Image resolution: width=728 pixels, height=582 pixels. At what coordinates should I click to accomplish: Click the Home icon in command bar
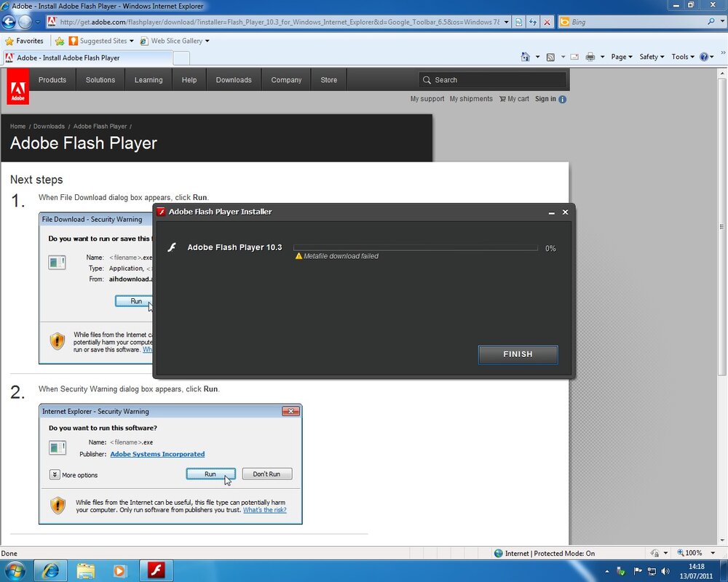tap(525, 57)
